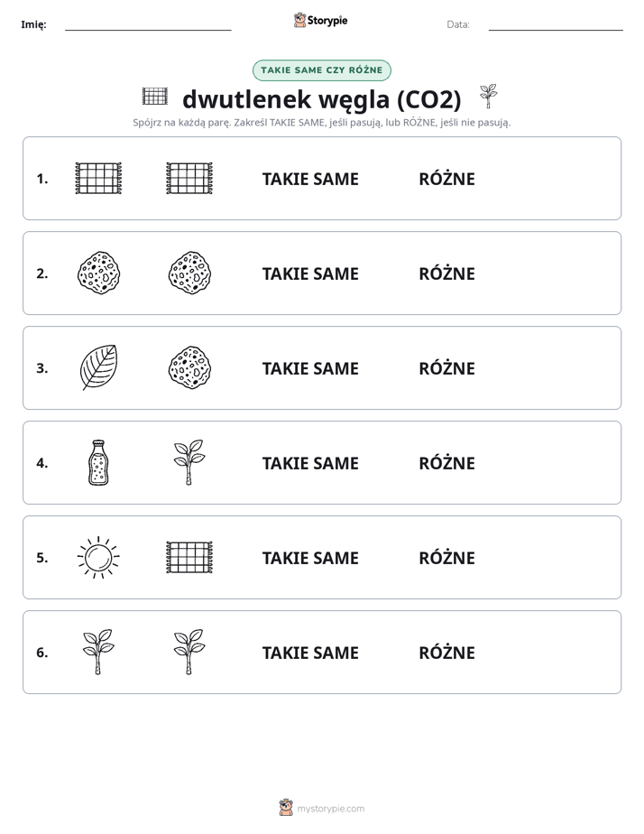644x834 pixels.
Task: Select TAKIE SAME for row 2
Action: [x=310, y=273]
